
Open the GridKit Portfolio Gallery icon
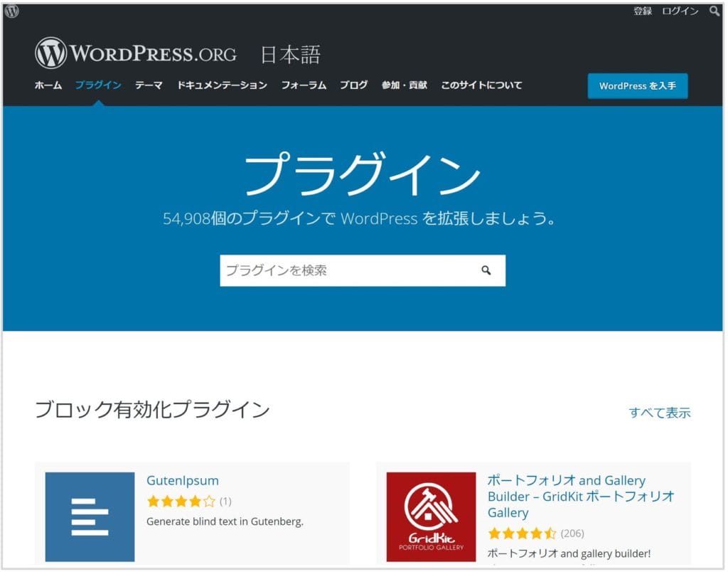click(432, 517)
